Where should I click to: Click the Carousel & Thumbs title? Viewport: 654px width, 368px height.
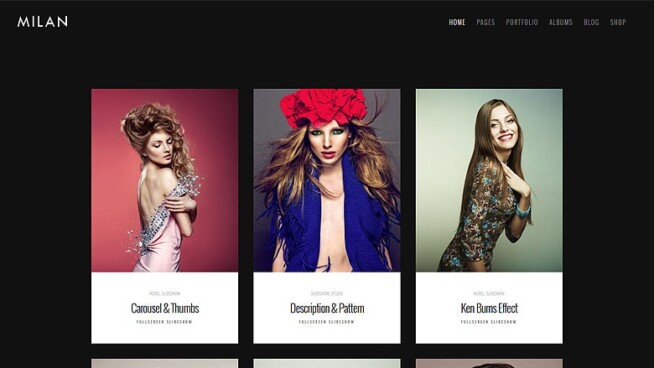coord(165,308)
